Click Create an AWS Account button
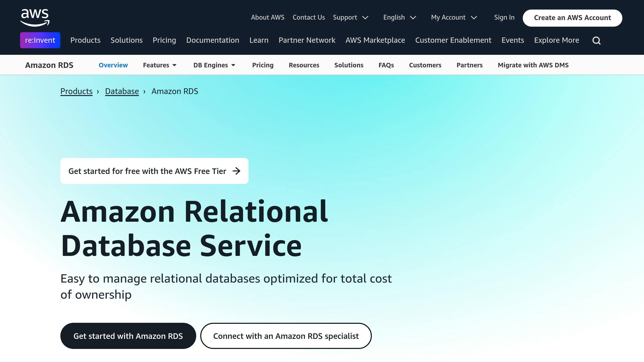This screenshot has height=362, width=644. point(573,18)
